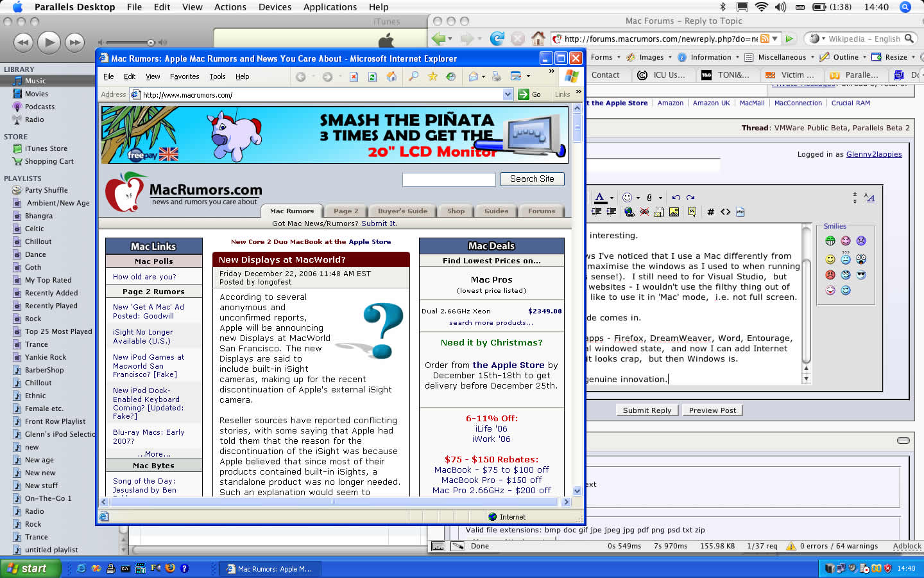Open the Tools menu in Internet Explorer
Viewport: 924px width, 578px height.
click(218, 76)
